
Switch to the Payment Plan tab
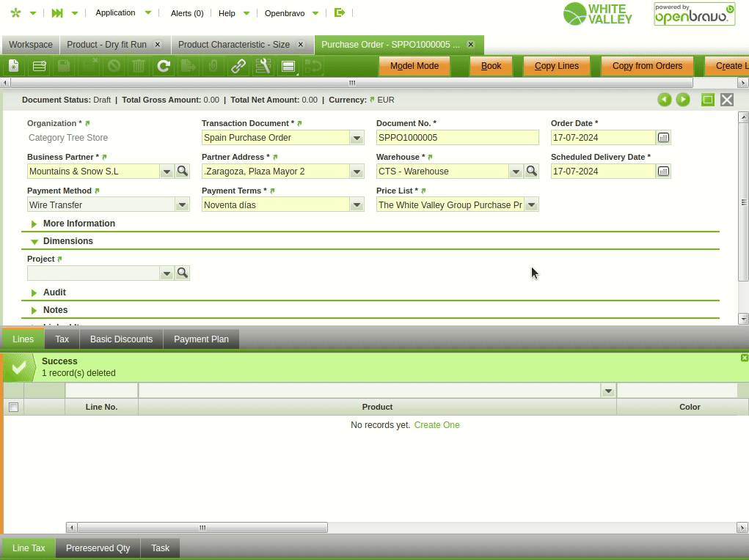click(201, 339)
